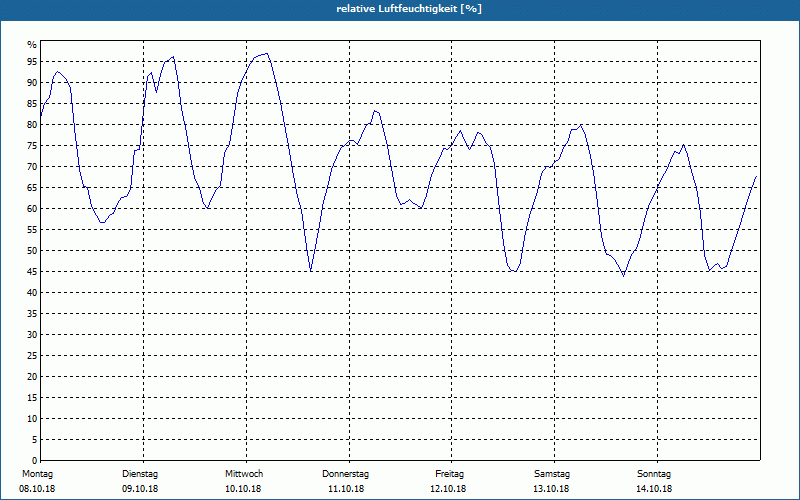Select the date '09.10.18'
Screen dimensions: 800x500
140,489
